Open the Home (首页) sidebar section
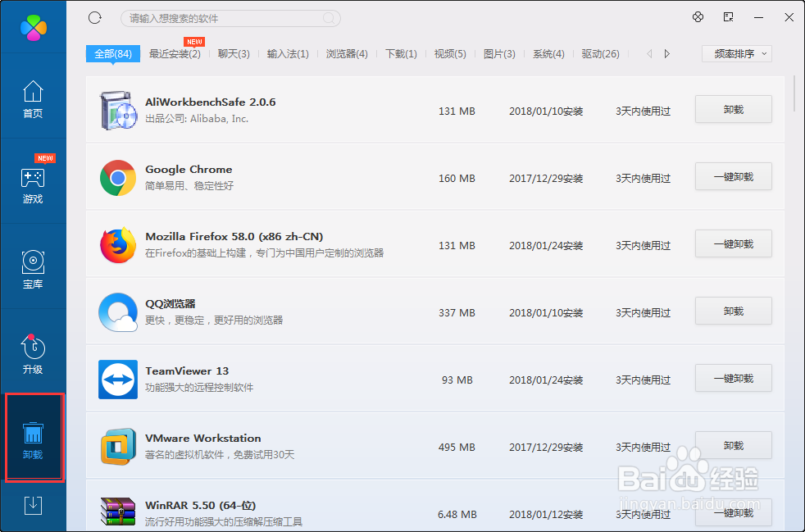The image size is (805, 532). tap(33, 99)
